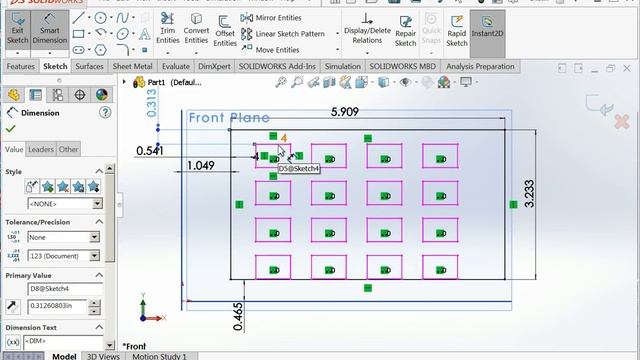
Task: Open Tolerance Type None dropdown
Action: (x=94, y=237)
